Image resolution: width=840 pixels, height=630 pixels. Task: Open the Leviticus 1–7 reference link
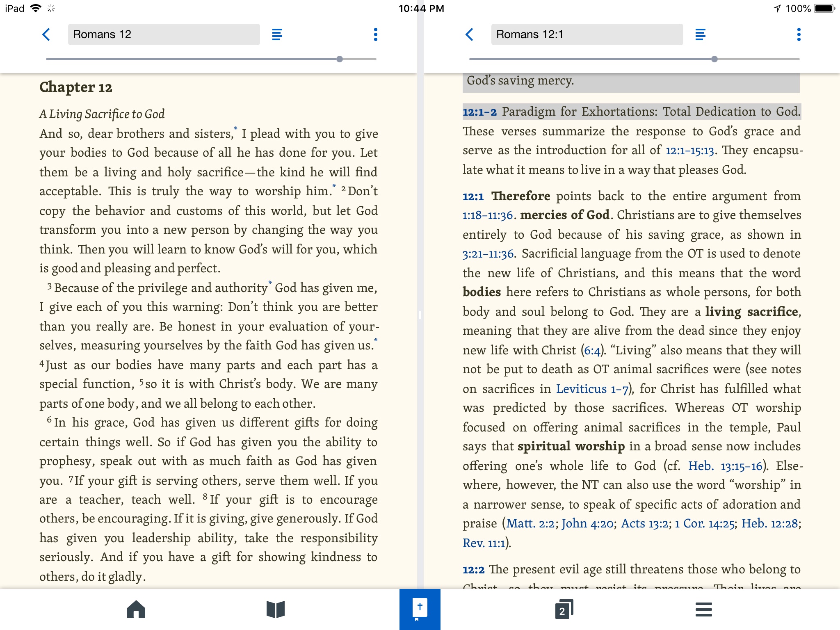click(592, 389)
